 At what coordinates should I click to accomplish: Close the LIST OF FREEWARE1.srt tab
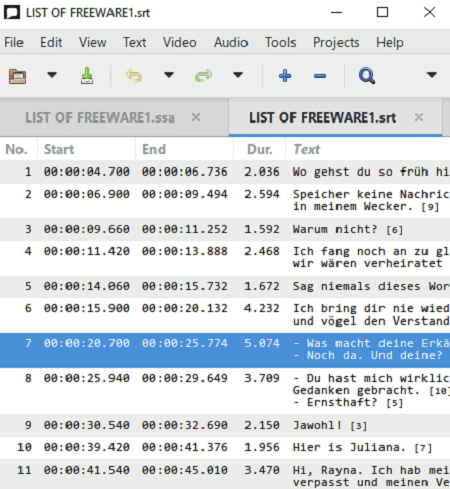pyautogui.click(x=419, y=117)
